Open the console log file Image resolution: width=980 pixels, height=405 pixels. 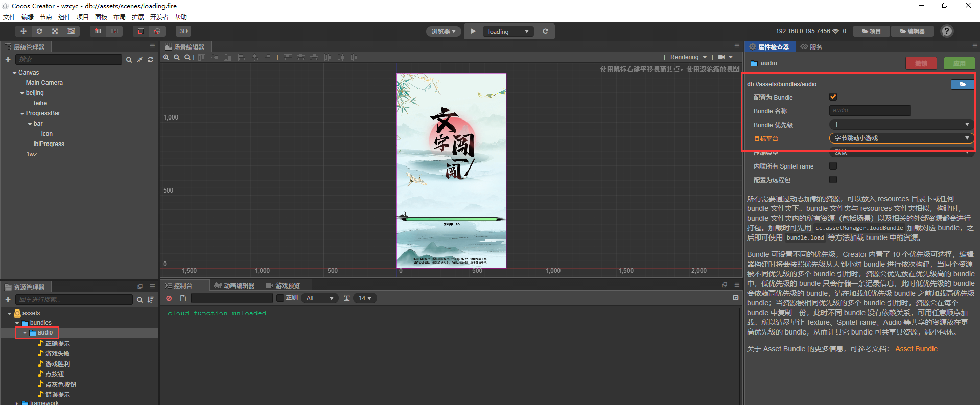click(x=183, y=298)
